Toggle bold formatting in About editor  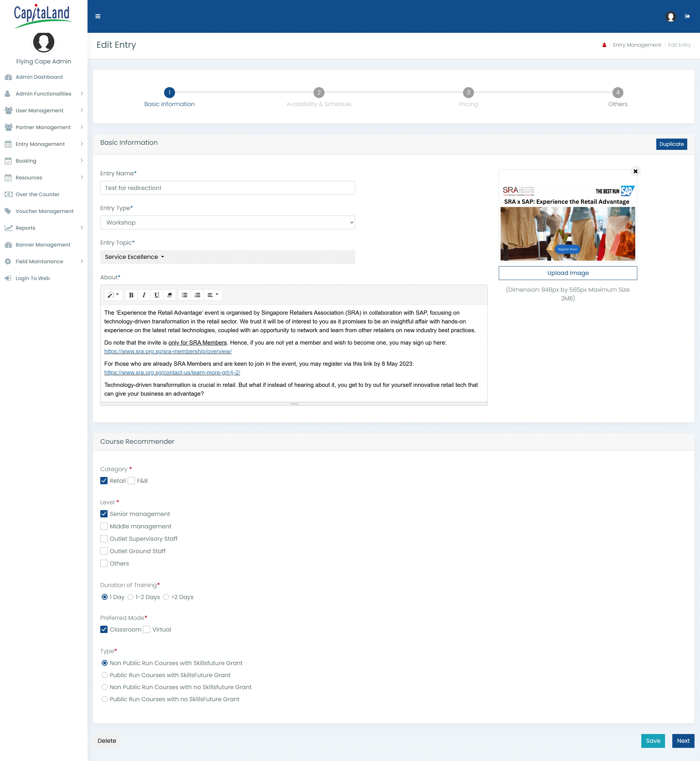point(131,295)
